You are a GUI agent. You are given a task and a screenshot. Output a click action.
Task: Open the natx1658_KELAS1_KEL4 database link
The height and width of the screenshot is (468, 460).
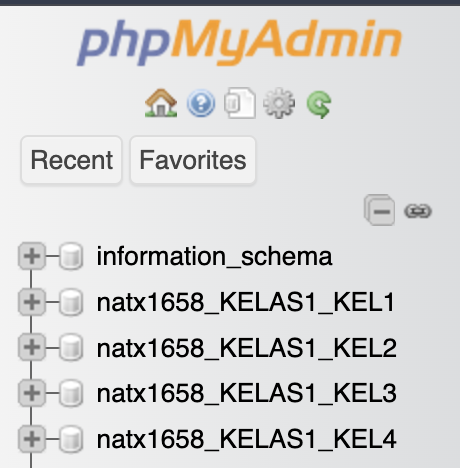(x=247, y=439)
